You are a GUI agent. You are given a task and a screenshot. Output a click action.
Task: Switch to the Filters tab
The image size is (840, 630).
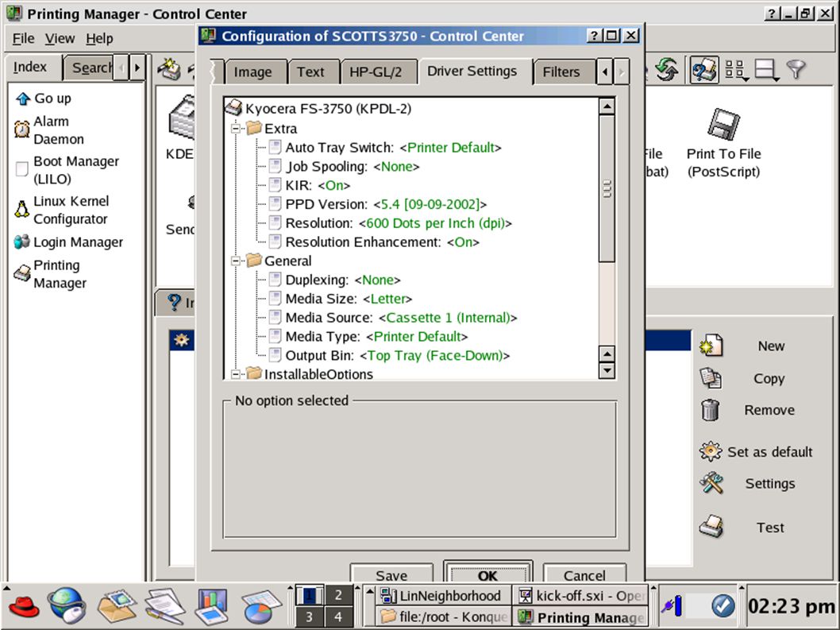(561, 72)
